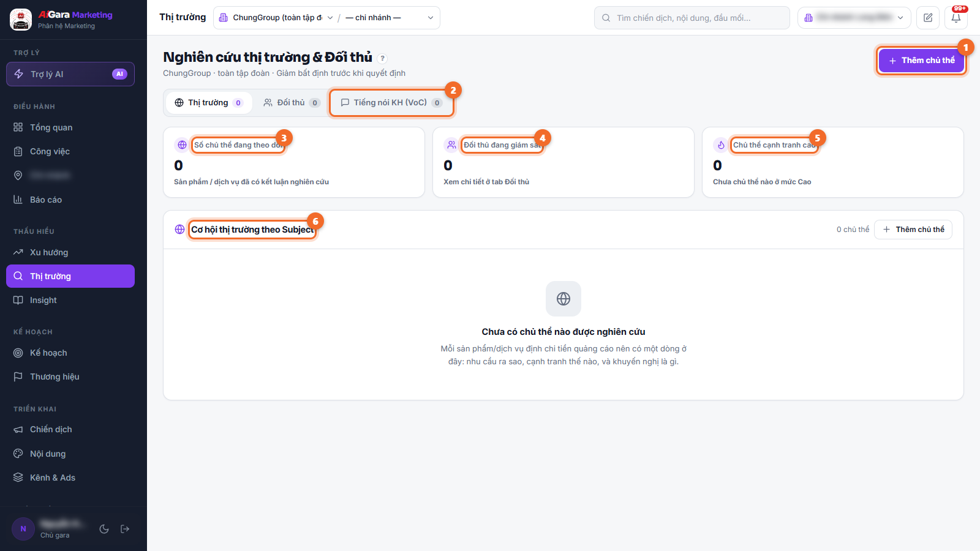Screen dimensions: 980x551
Task: Click the Đối thủ đang giám sát card
Action: [563, 162]
